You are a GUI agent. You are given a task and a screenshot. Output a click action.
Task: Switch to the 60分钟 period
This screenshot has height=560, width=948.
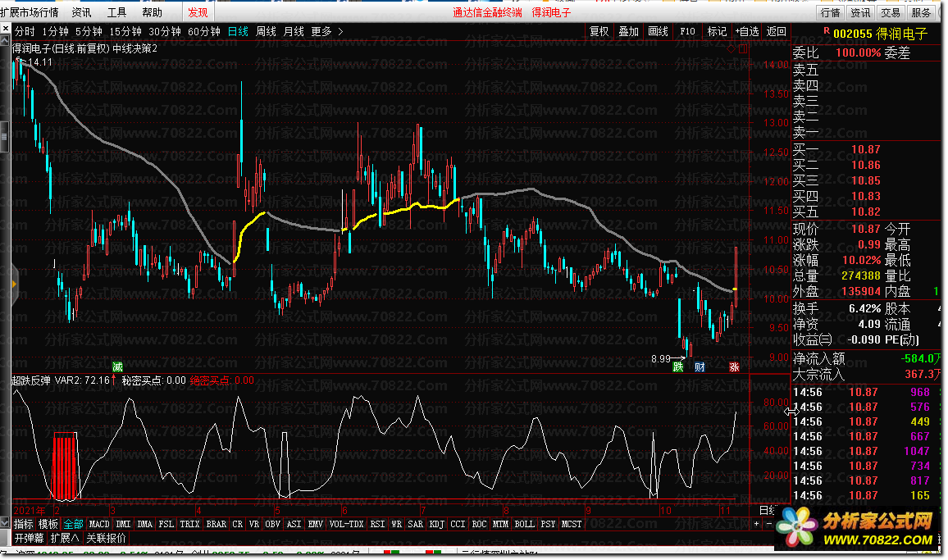pos(203,31)
